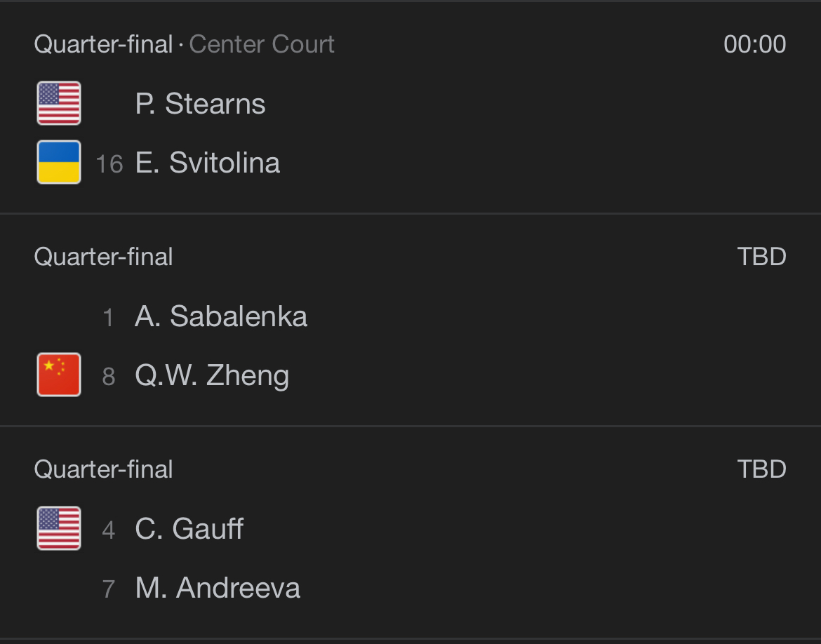This screenshot has width=821, height=644.
Task: Click the US flag beside P. Stearns
Action: (59, 103)
